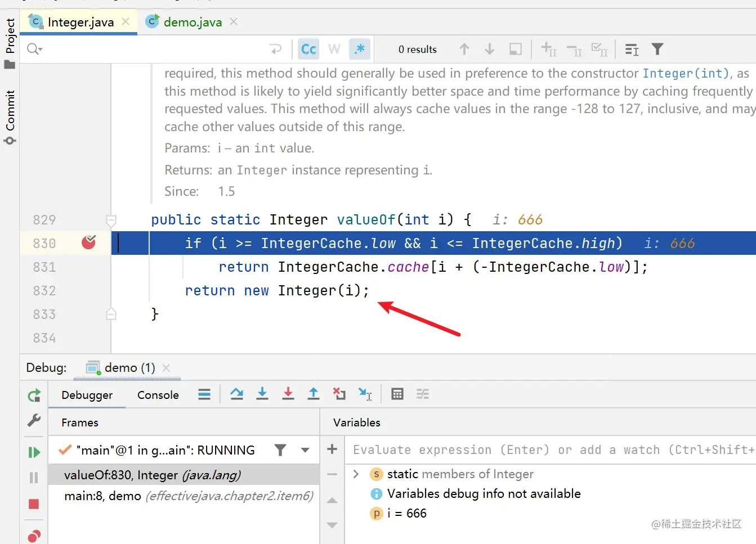Remove the selected watch with minus
The width and height of the screenshot is (756, 544).
(332, 475)
